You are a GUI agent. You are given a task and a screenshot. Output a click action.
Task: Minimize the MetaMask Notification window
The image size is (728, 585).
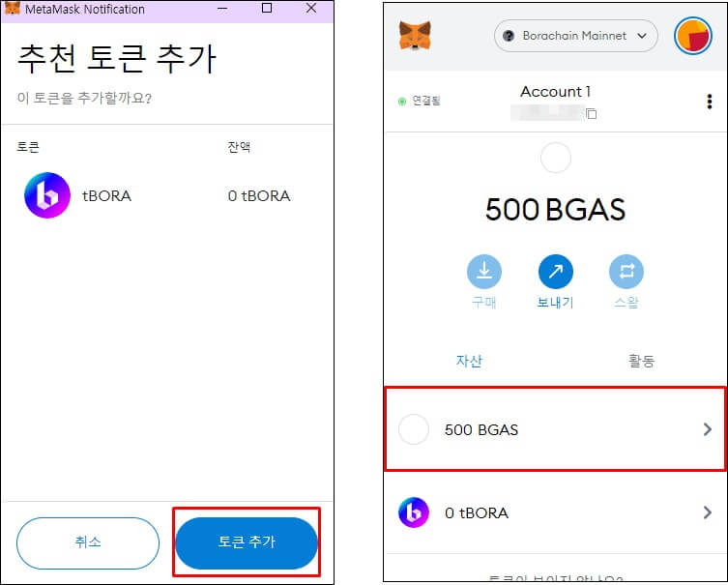(222, 9)
